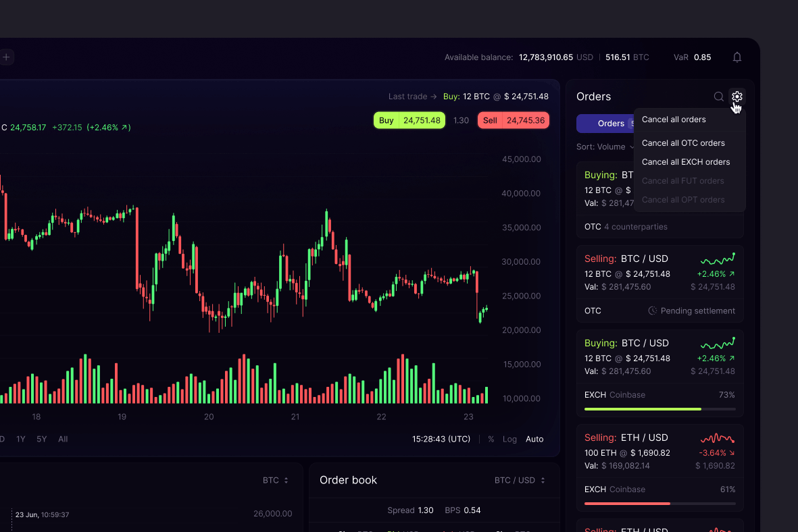Open the Sort: Volume dropdown

(605, 147)
